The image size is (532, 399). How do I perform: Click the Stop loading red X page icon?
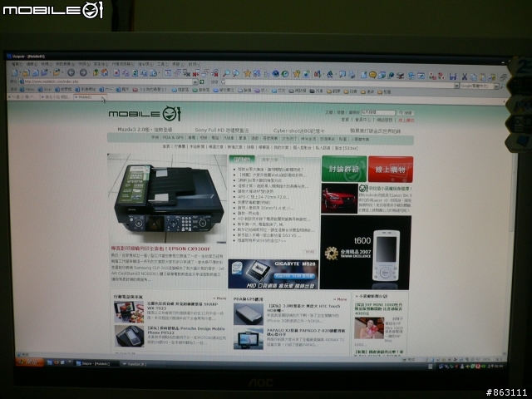[116, 73]
